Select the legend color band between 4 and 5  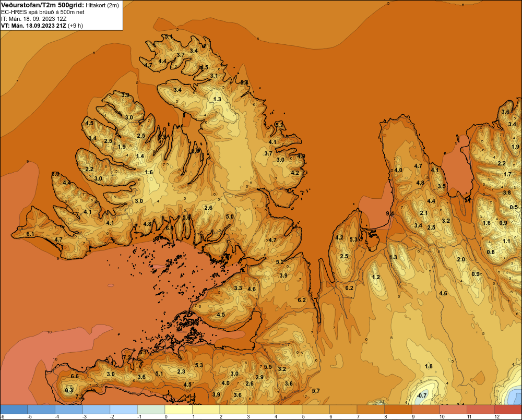coord(289,410)
